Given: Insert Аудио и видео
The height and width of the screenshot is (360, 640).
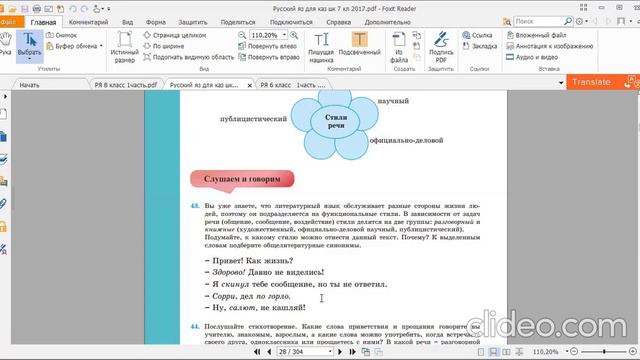Looking at the screenshot, I should point(532,57).
